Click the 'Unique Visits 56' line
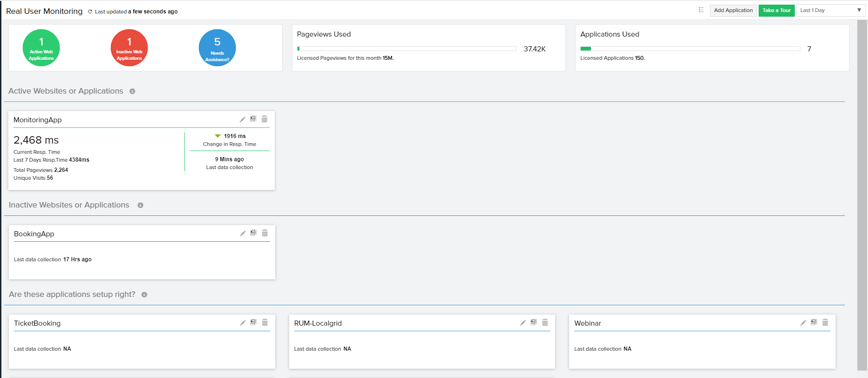 pyautogui.click(x=33, y=178)
